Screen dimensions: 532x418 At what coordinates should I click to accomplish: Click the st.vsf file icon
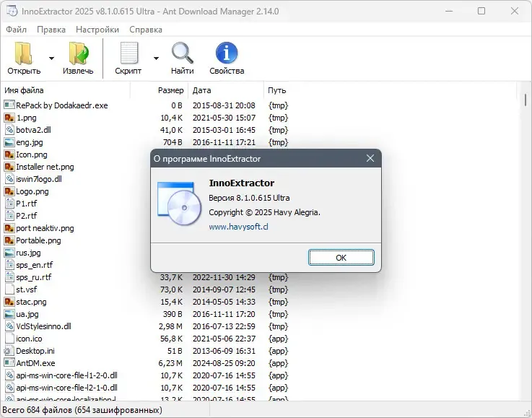[9, 289]
